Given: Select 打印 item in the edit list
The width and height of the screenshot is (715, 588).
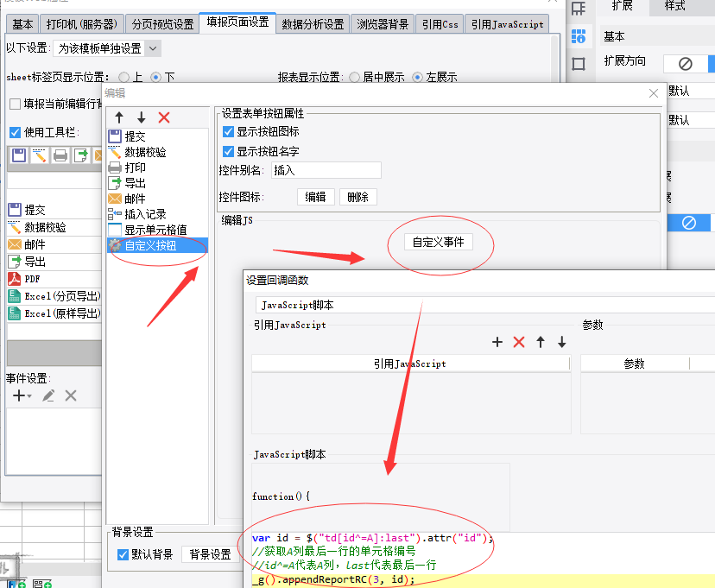Looking at the screenshot, I should click(x=157, y=168).
